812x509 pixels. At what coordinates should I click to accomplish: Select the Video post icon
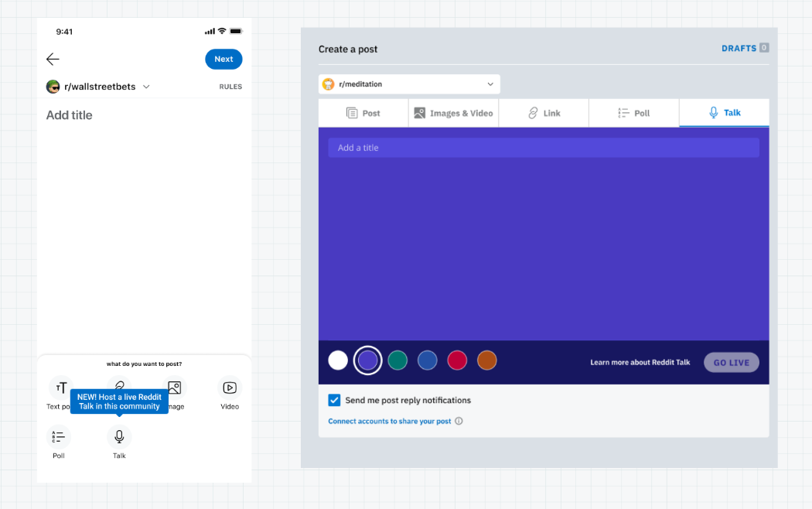230,388
